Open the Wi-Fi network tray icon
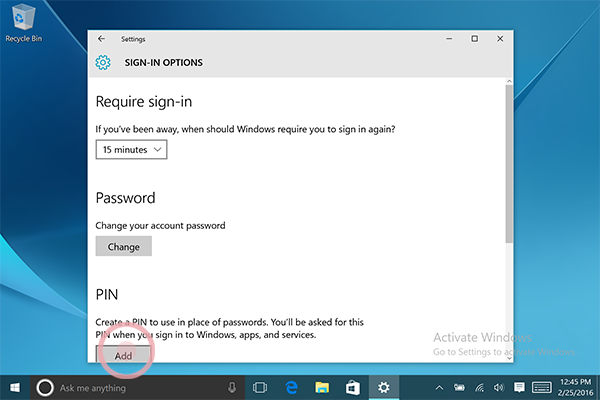 [x=479, y=388]
